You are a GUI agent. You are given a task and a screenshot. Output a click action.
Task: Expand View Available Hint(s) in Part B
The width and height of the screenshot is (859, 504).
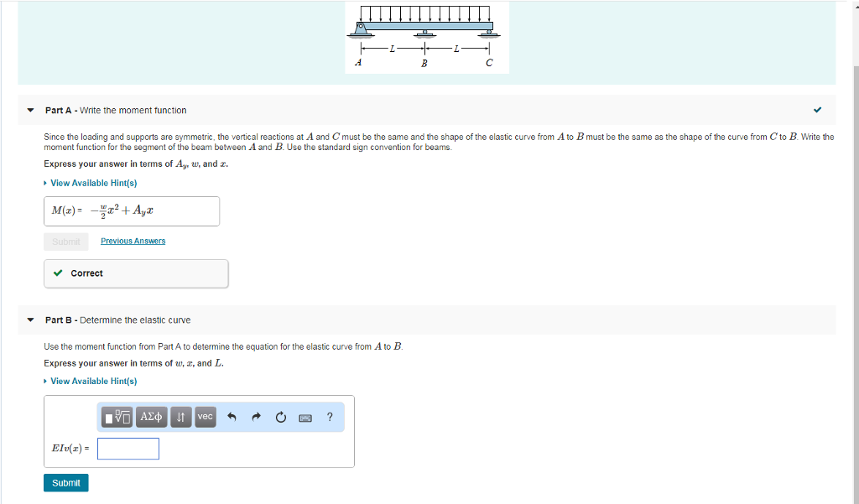pos(92,381)
